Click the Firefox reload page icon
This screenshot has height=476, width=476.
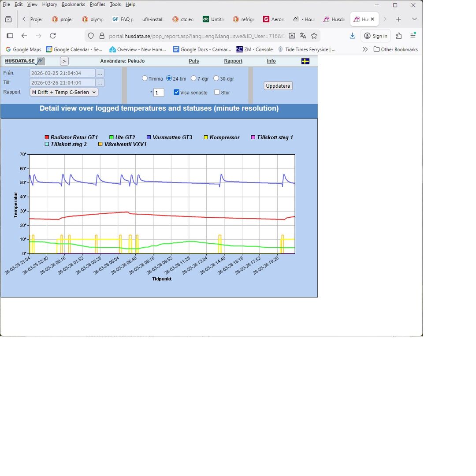coord(53,36)
